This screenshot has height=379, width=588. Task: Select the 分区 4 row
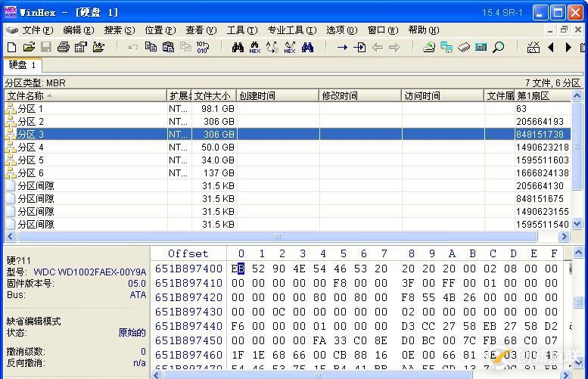288,148
